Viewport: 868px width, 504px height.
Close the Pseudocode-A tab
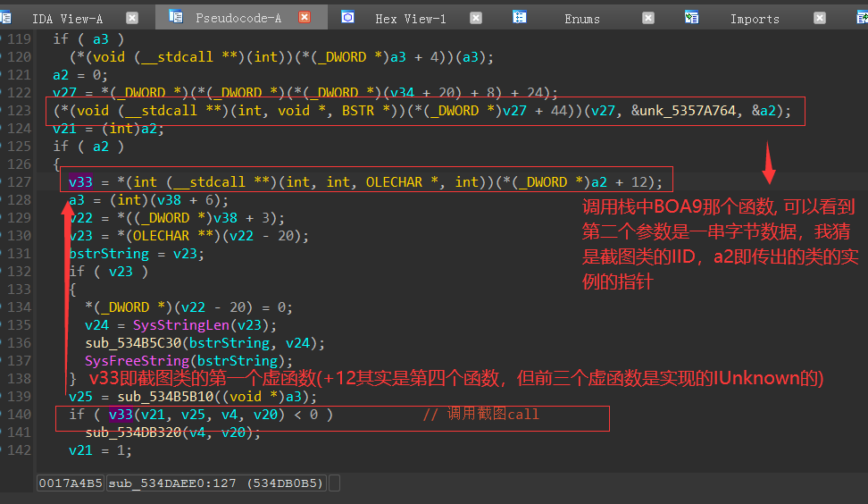305,18
